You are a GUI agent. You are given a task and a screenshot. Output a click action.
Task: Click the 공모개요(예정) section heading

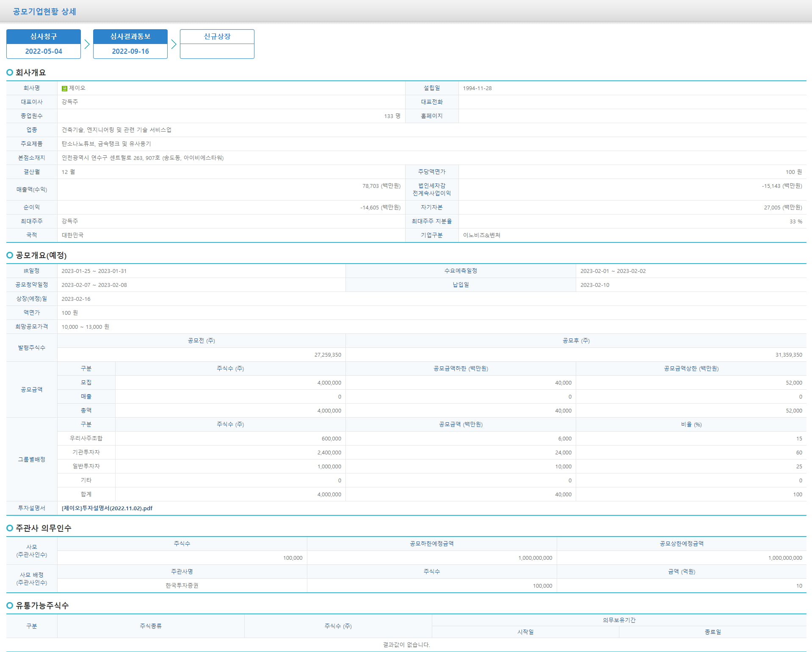coord(41,255)
